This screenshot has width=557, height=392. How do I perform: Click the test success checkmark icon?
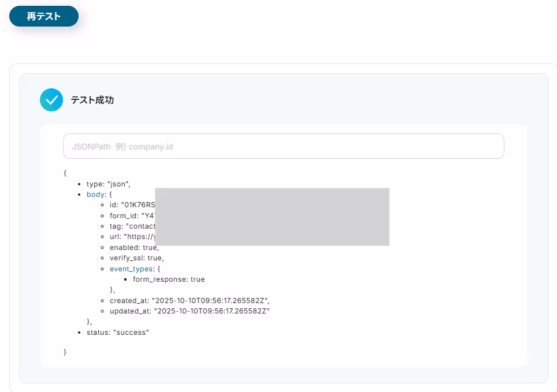click(x=51, y=100)
